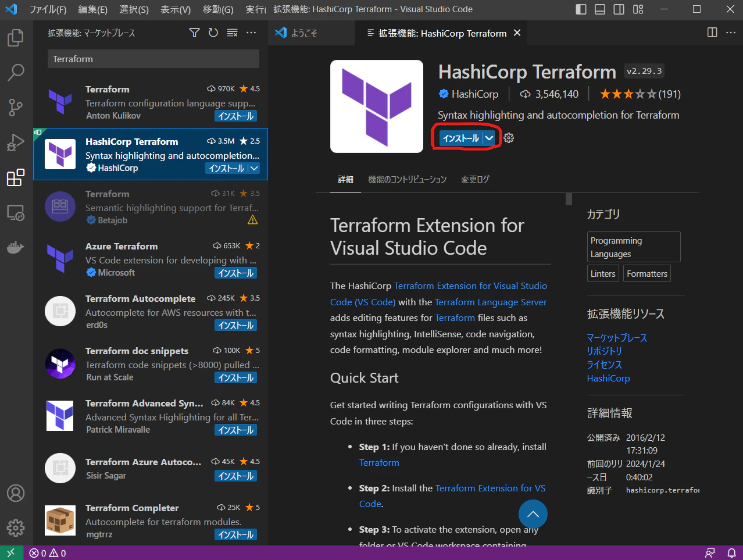Open the Docker view in activity bar

(16, 247)
